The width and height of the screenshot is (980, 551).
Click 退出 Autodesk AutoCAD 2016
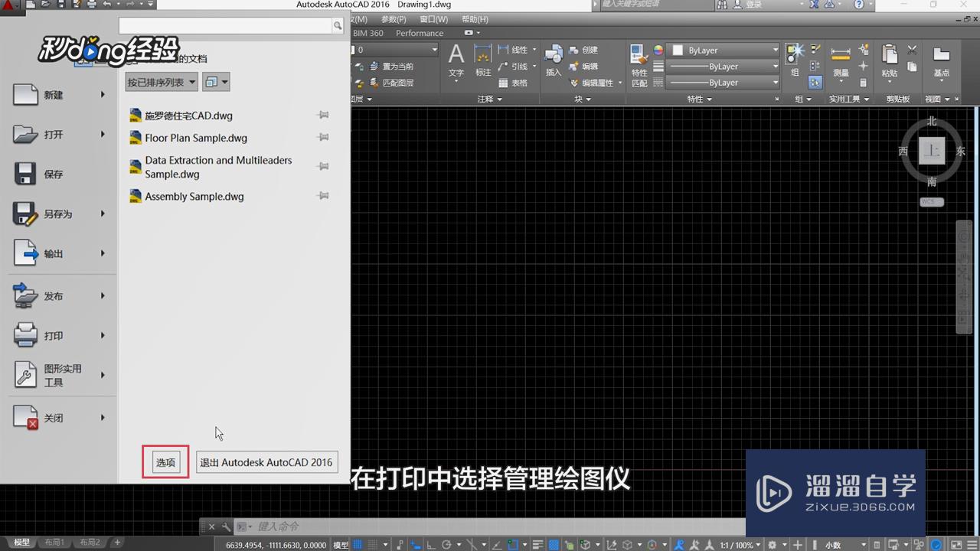266,462
